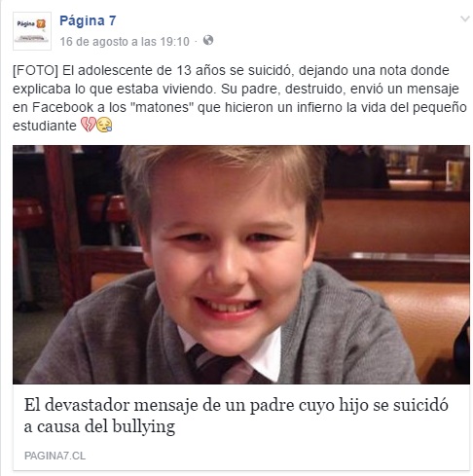The height and width of the screenshot is (476, 473).
Task: Click the broken heart emoji
Action: (88, 125)
